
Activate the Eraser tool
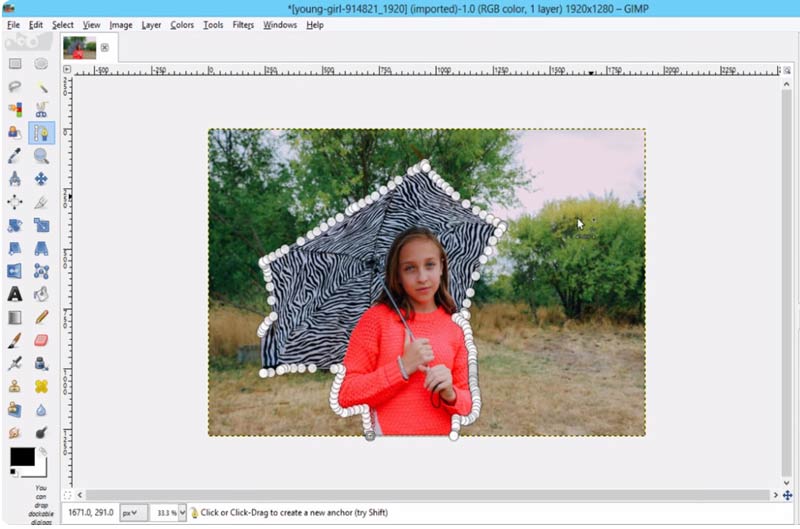pos(41,340)
